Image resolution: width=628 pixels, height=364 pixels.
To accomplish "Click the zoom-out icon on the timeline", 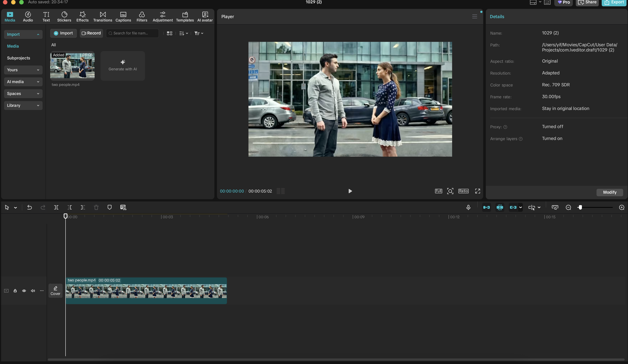I will coord(568,207).
